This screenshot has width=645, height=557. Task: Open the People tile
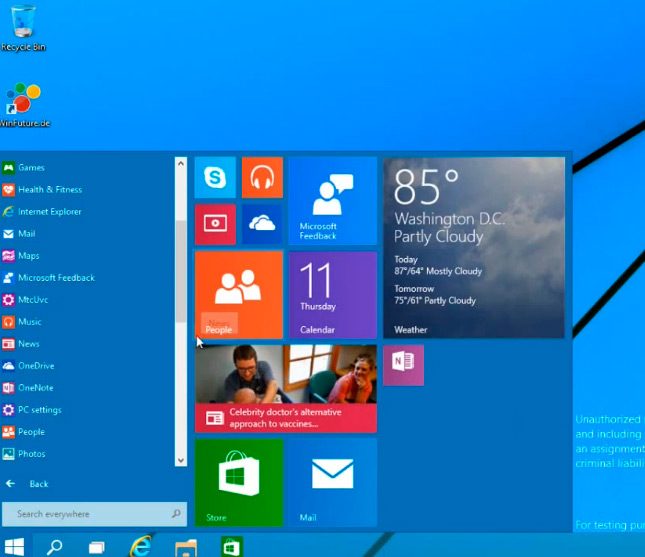(x=239, y=295)
